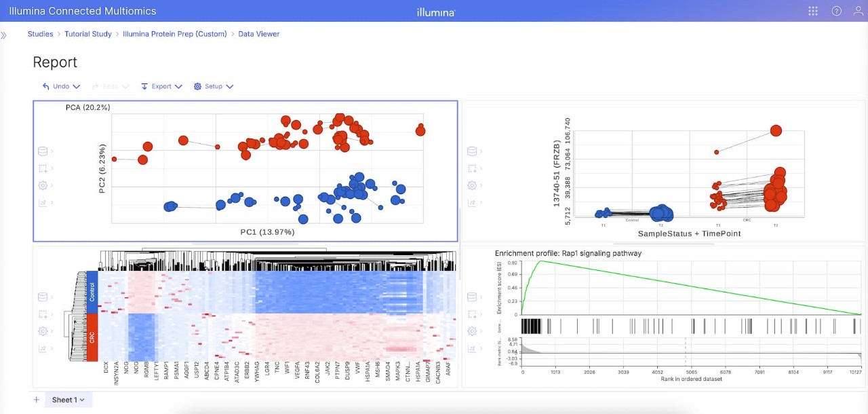Open the Tutorial Study breadcrumb link
The height and width of the screenshot is (414, 868).
pos(88,34)
